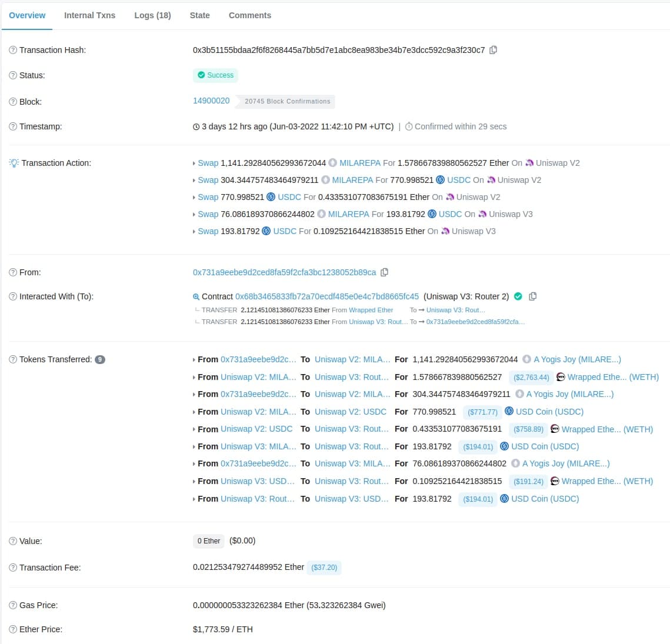Switch to the State tab
This screenshot has height=644, width=670.
(x=199, y=15)
